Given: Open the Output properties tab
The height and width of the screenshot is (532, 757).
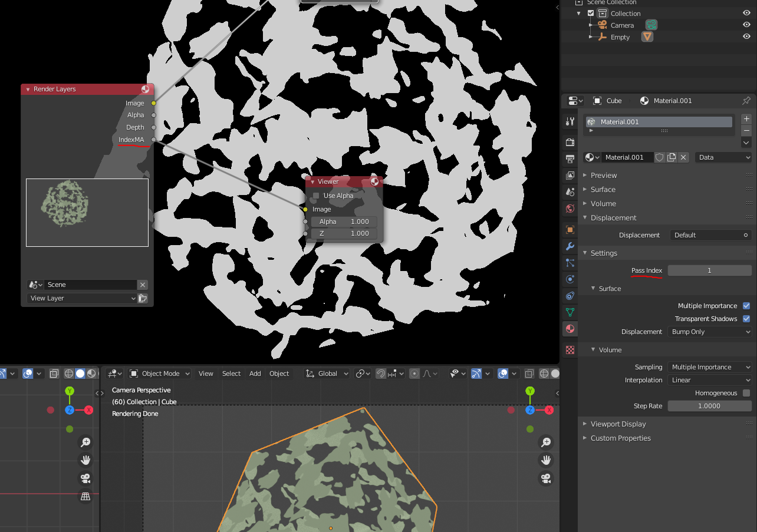Looking at the screenshot, I should point(570,158).
